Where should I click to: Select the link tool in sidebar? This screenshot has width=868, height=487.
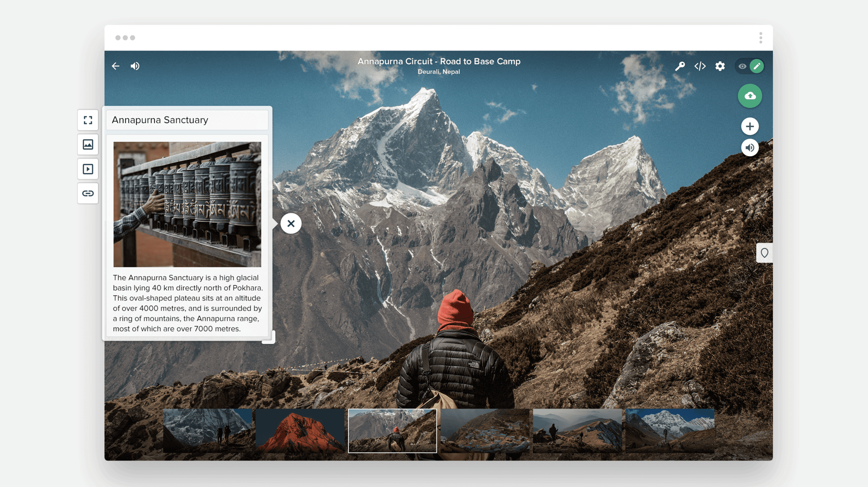tap(88, 193)
